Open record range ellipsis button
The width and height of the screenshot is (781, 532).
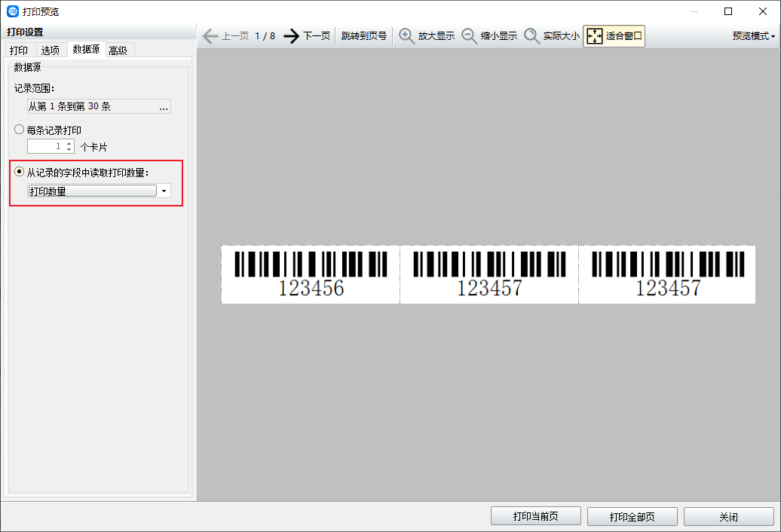(164, 106)
